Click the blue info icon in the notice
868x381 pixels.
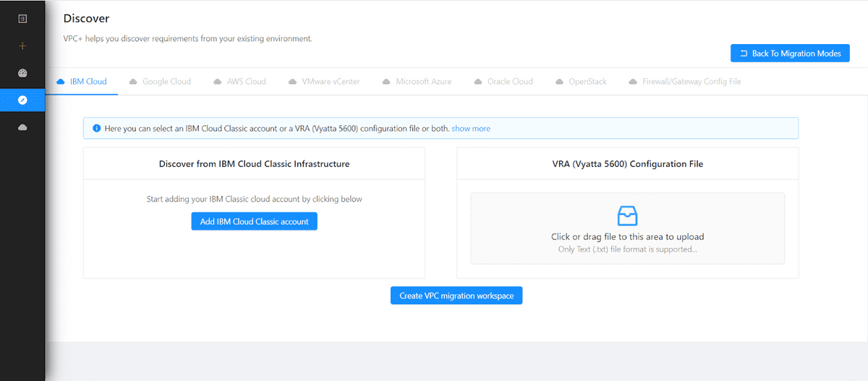click(x=97, y=128)
